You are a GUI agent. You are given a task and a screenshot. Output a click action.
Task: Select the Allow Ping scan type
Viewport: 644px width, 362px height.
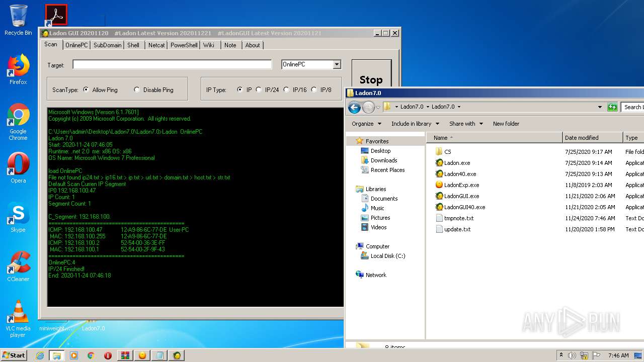pyautogui.click(x=87, y=89)
